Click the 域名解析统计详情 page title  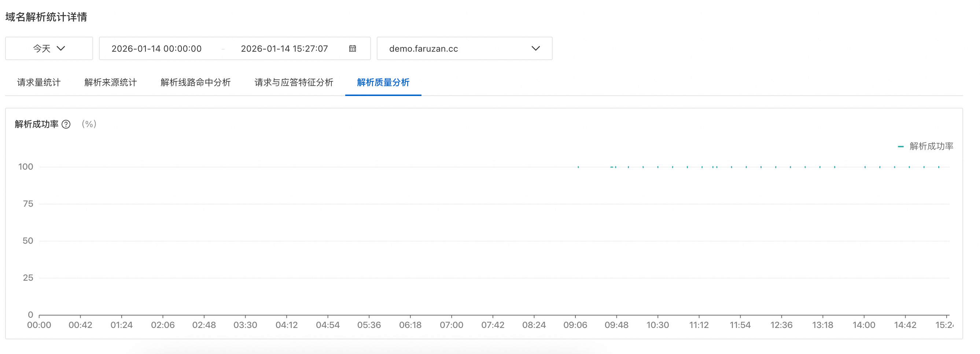click(x=46, y=17)
